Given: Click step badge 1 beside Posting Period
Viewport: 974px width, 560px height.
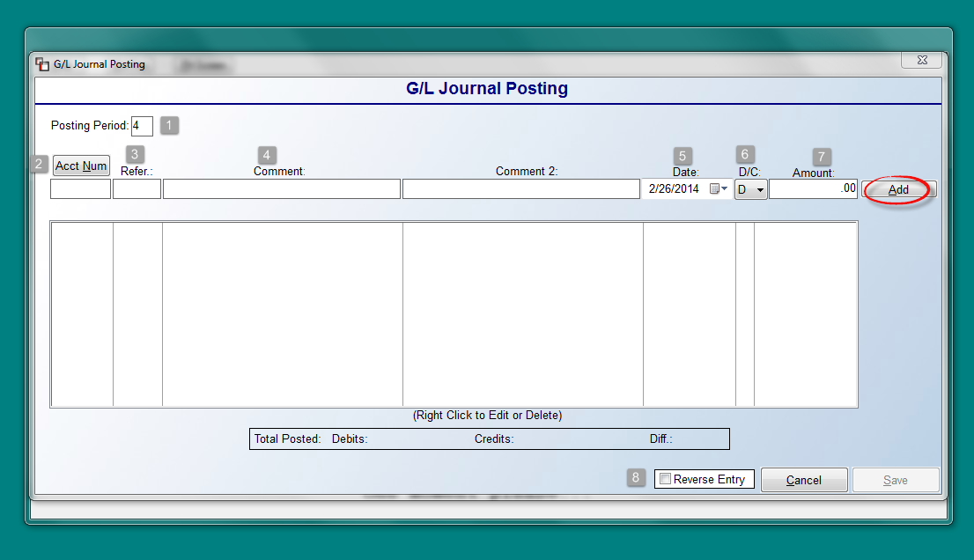Looking at the screenshot, I should coord(168,125).
